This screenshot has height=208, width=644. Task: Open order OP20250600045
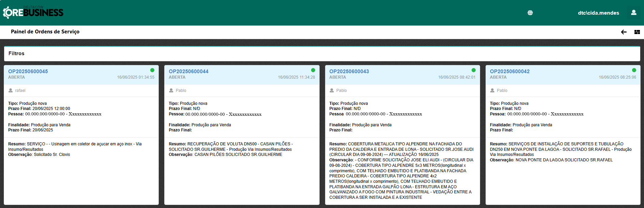point(28,71)
